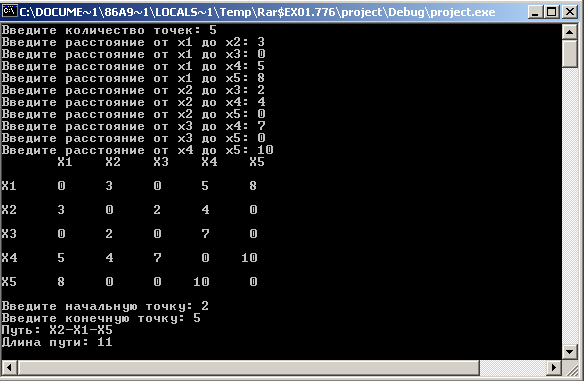
Task: Click the title bar path text
Action: tap(257, 12)
